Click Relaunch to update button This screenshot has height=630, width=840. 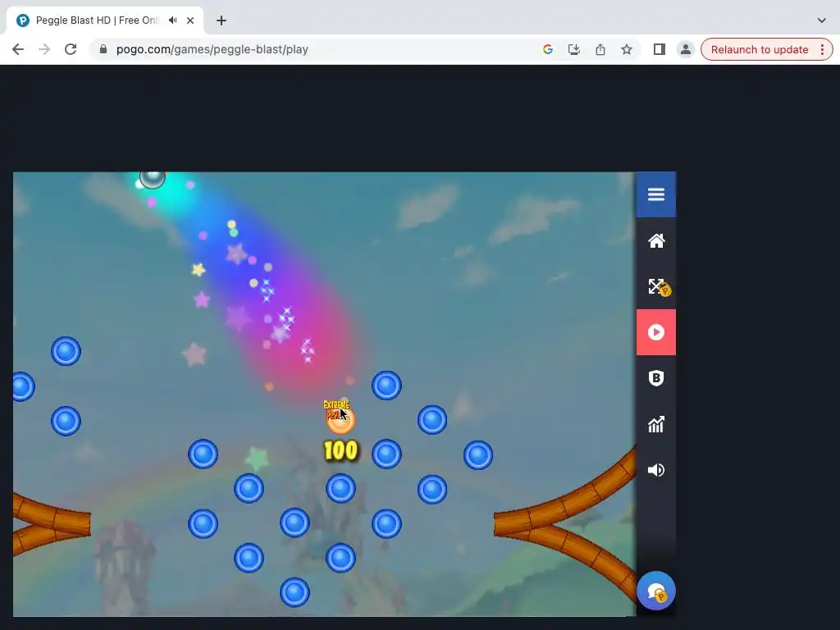[759, 49]
